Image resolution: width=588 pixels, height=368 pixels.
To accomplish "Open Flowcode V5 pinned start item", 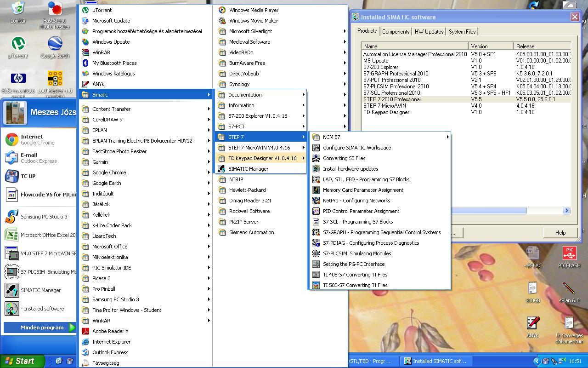I will [x=40, y=195].
